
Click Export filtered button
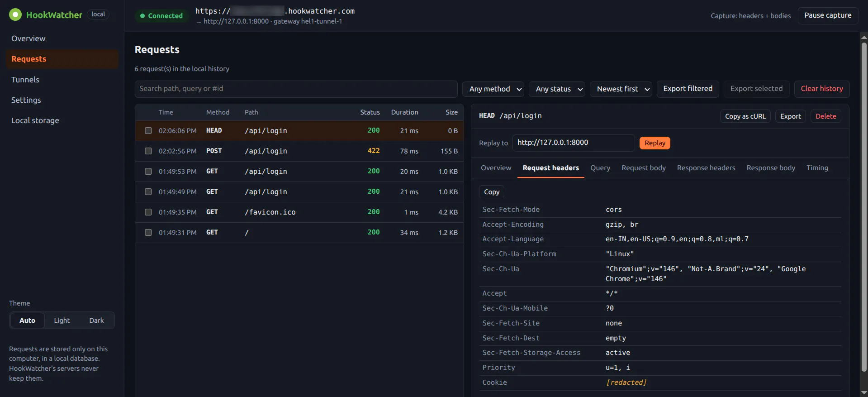coord(688,89)
